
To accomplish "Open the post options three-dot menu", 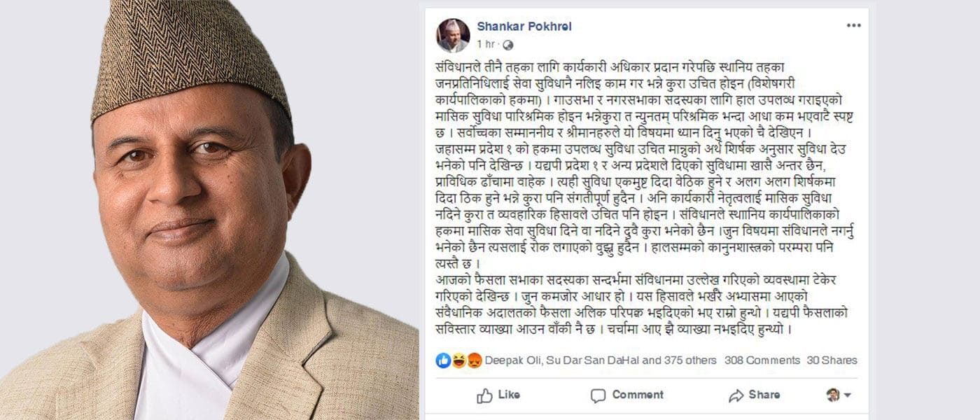I will click(853, 25).
